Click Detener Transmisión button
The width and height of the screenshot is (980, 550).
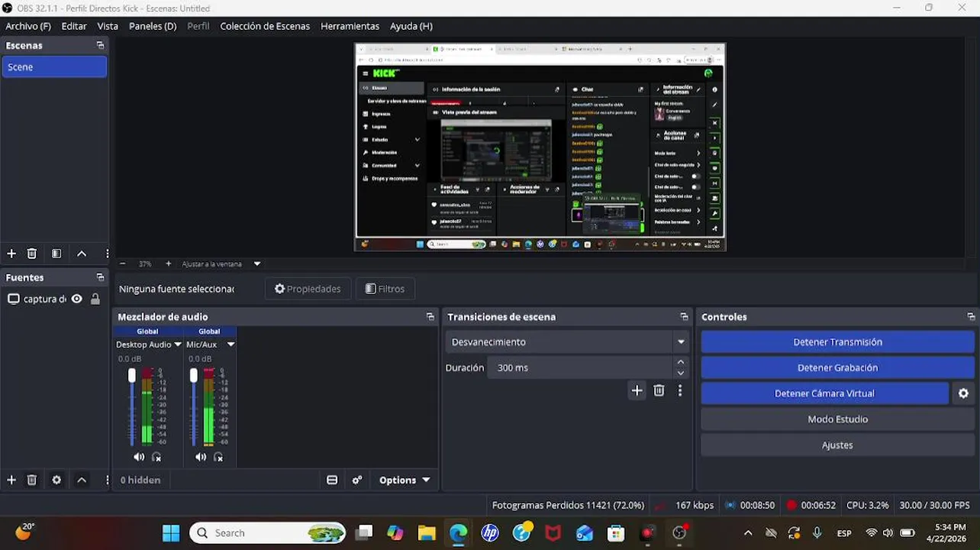(837, 342)
